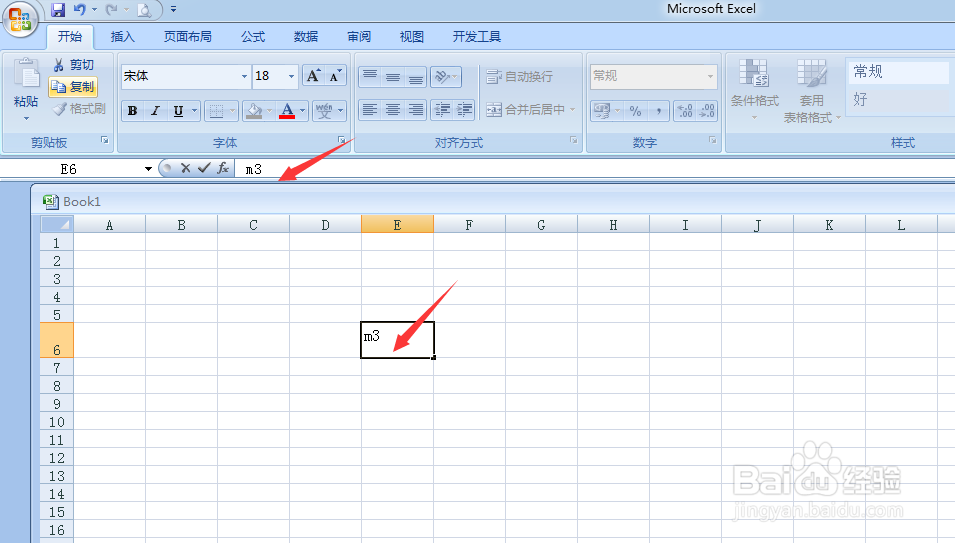Paste clipboard contents with 粘贴
This screenshot has height=543, width=955.
(x=26, y=88)
